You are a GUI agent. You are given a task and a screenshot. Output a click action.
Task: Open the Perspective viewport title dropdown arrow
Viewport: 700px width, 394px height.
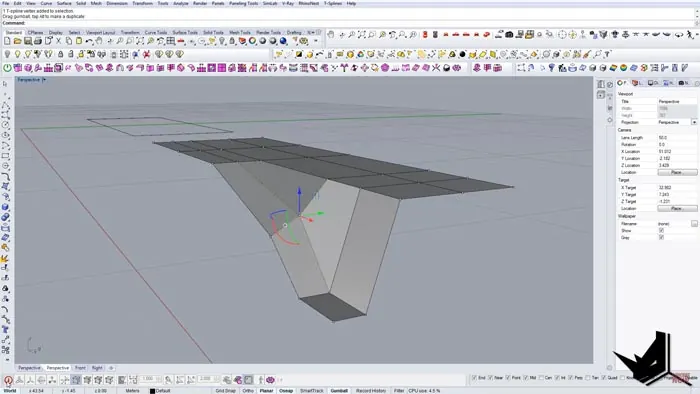click(x=44, y=80)
